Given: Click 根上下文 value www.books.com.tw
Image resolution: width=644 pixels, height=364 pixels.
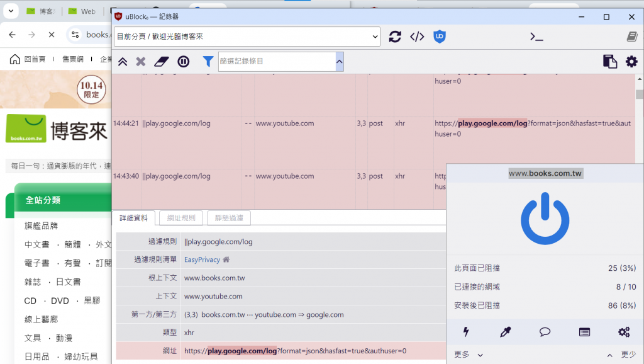Looking at the screenshot, I should (214, 278).
